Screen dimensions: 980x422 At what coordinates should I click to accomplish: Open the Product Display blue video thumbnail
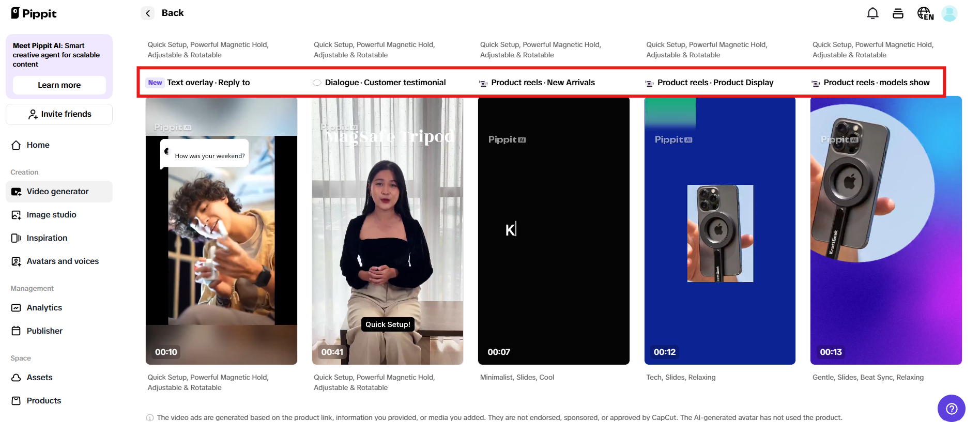coord(720,231)
